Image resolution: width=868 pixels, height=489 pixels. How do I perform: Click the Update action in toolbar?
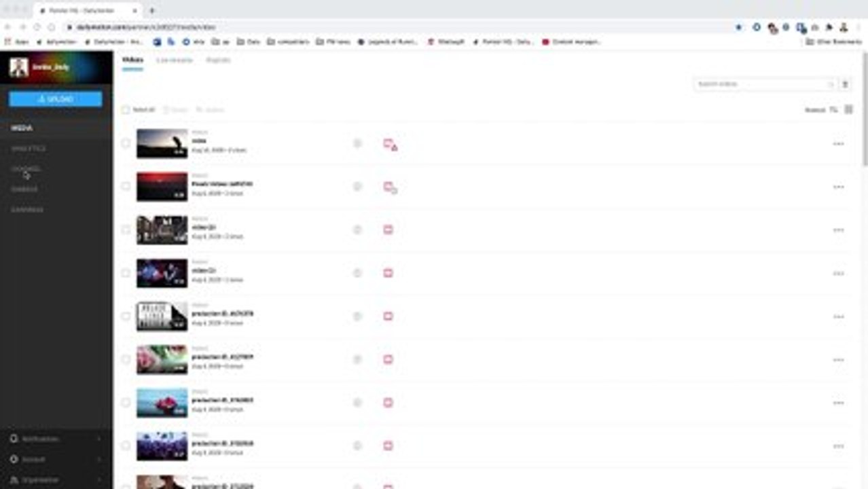(x=210, y=109)
